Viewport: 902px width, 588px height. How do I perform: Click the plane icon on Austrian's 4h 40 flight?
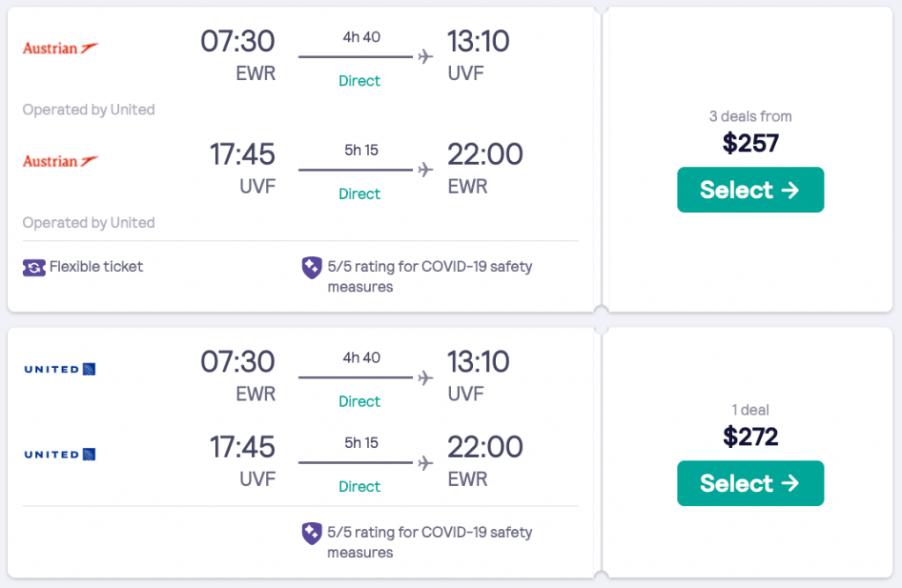pos(426,56)
